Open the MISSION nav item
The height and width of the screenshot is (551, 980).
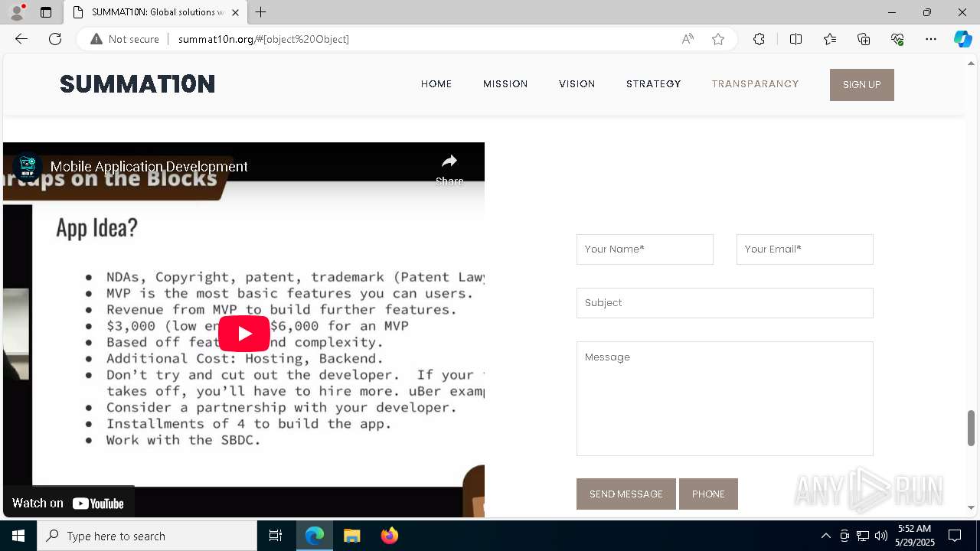(x=505, y=84)
